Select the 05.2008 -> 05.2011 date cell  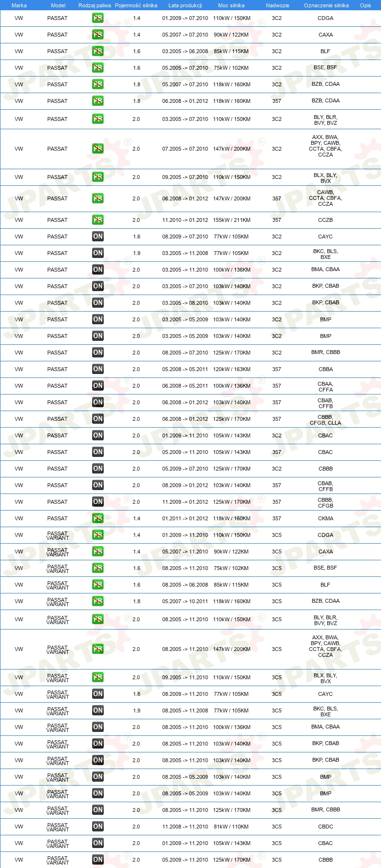185,369
